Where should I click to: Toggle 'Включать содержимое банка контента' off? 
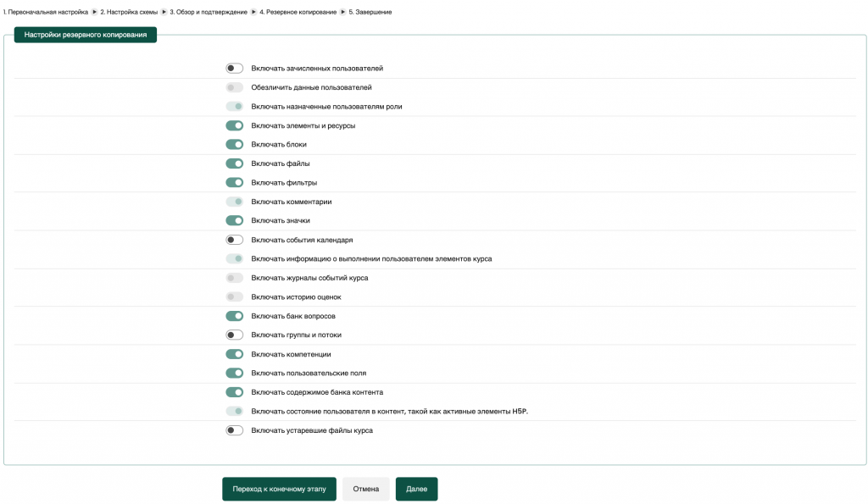pyautogui.click(x=234, y=392)
